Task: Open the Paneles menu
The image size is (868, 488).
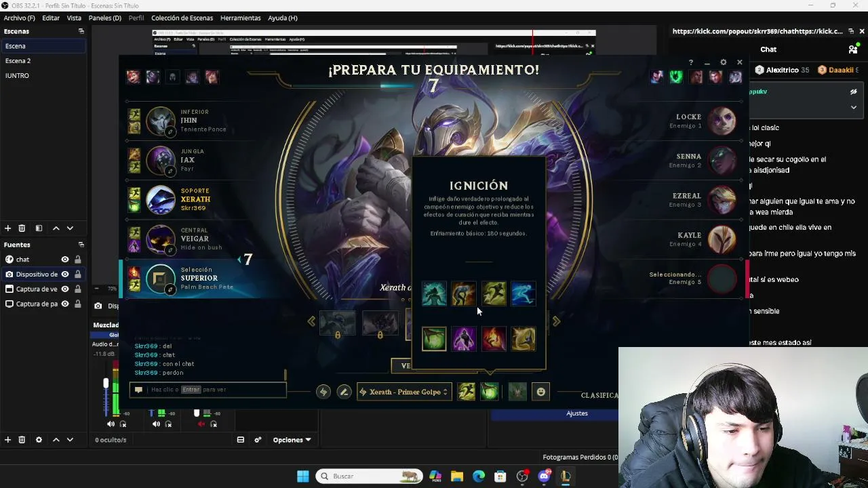Action: [x=104, y=18]
